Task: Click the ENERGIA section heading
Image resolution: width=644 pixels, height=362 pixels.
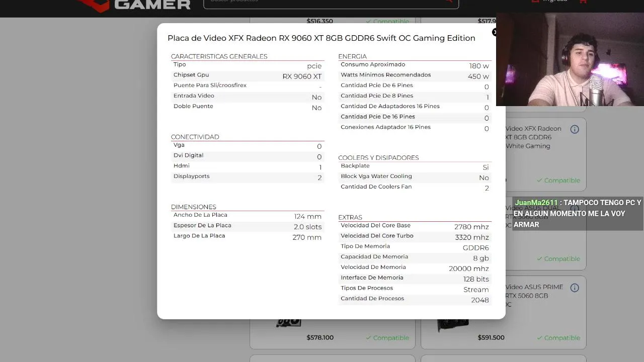Action: (x=352, y=56)
